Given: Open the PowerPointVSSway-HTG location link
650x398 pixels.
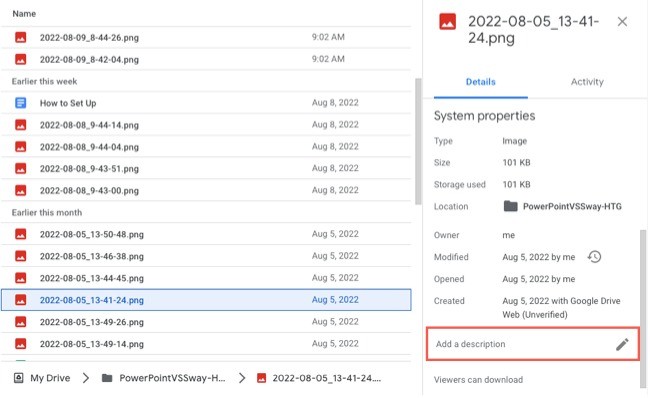Looking at the screenshot, I should 572,206.
